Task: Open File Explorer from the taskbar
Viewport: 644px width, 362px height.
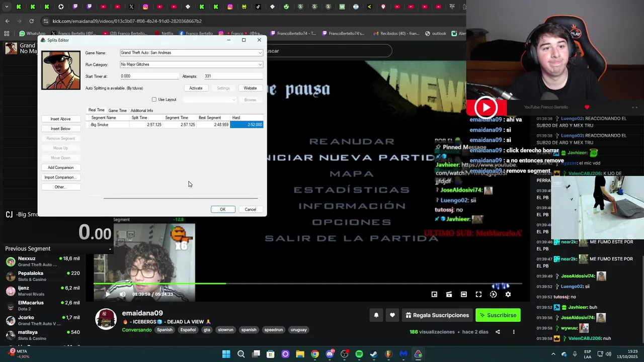Action: coord(300,354)
